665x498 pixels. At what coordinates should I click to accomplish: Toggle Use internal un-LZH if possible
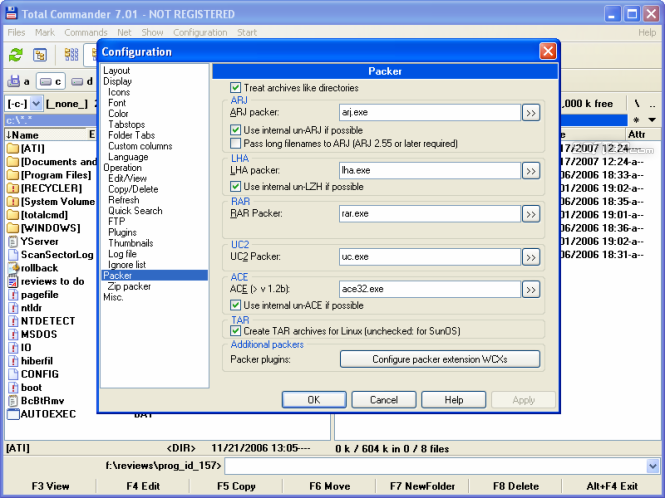(x=235, y=186)
